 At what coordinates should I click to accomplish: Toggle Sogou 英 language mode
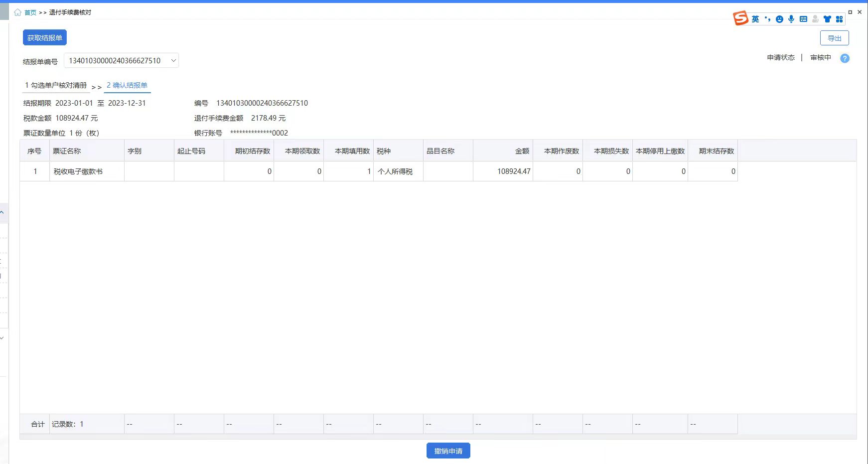click(x=755, y=19)
